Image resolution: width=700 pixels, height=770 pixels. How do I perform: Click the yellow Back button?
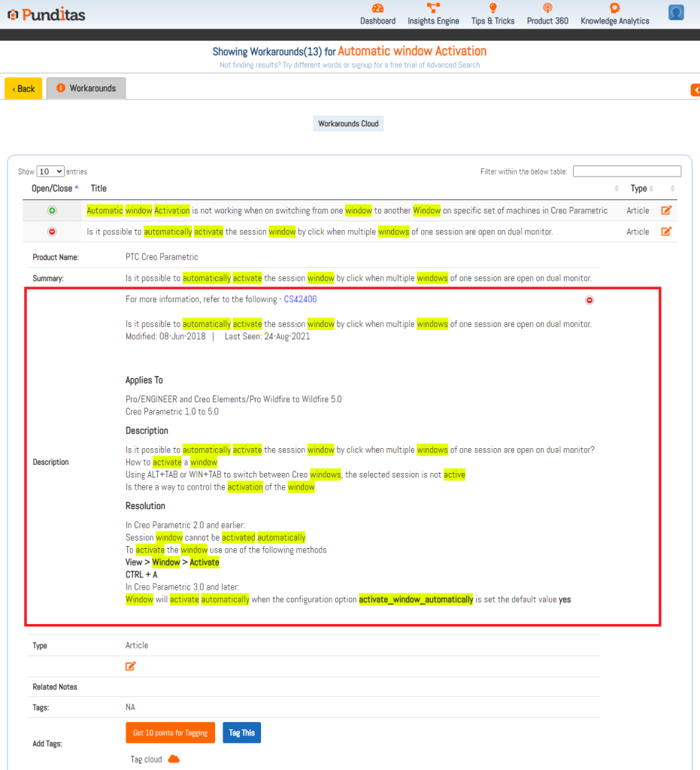coord(23,89)
